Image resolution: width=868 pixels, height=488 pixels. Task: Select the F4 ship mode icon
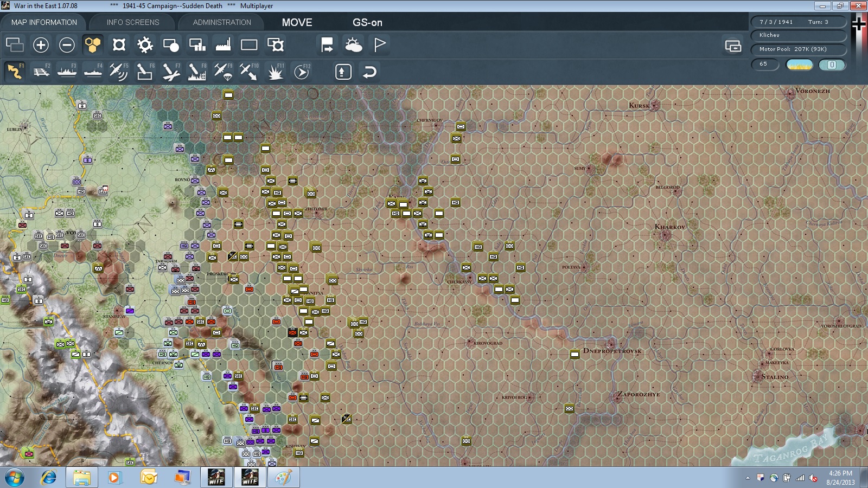coord(93,72)
